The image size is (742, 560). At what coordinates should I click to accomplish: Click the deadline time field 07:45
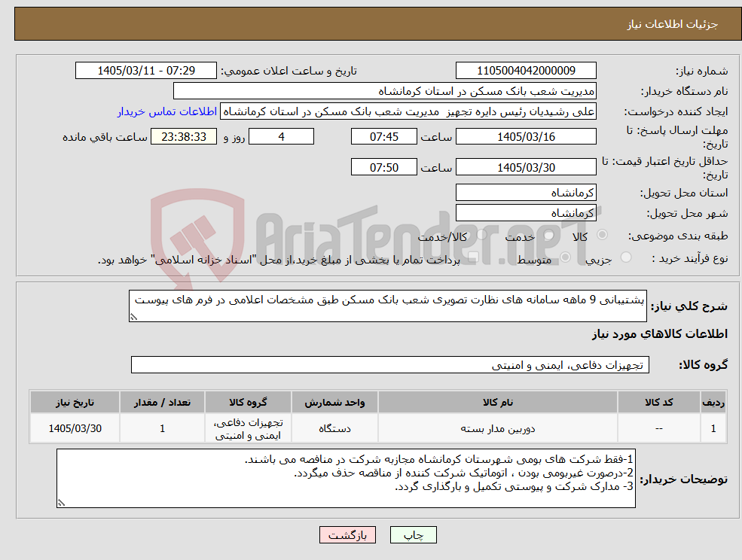pyautogui.click(x=383, y=137)
